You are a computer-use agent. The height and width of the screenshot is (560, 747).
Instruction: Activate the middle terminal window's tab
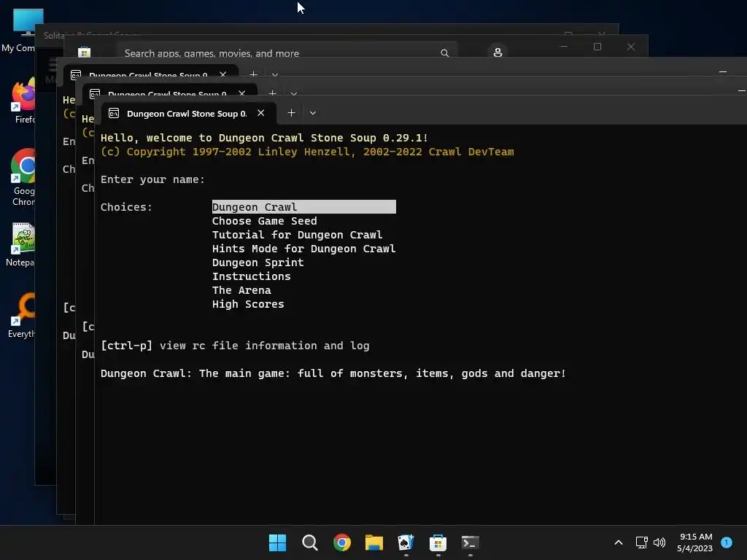[x=167, y=93]
